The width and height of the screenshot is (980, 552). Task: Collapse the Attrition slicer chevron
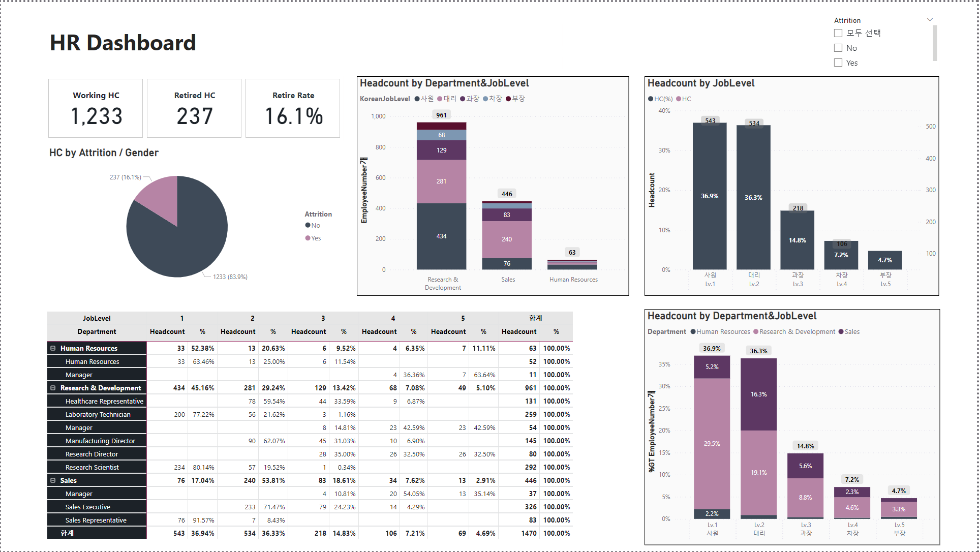[x=930, y=20]
